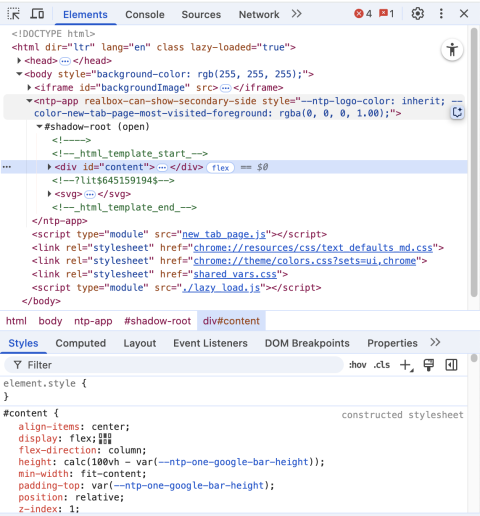Click the collapsed ellipsis inside the head tag
Screen dimensions: 480x516
pos(65,61)
